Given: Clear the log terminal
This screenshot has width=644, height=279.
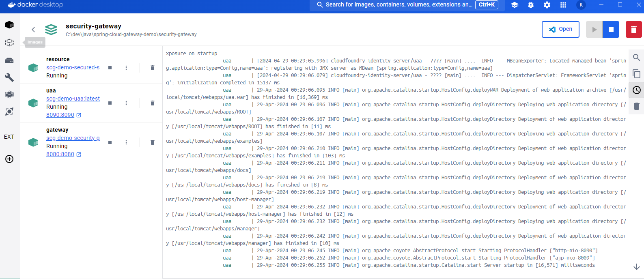Looking at the screenshot, I should click(636, 106).
